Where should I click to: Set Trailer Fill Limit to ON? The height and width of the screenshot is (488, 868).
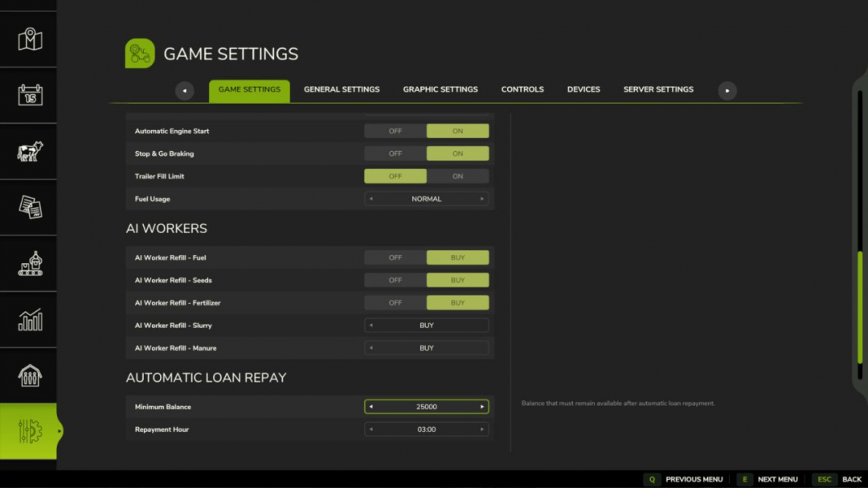[458, 176]
